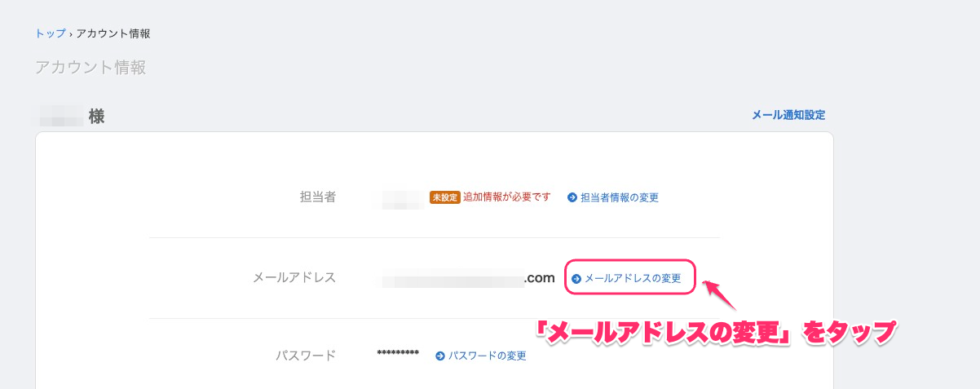Click the red 追加情報が必要です warning text
Image resolution: width=980 pixels, height=389 pixels.
click(507, 197)
